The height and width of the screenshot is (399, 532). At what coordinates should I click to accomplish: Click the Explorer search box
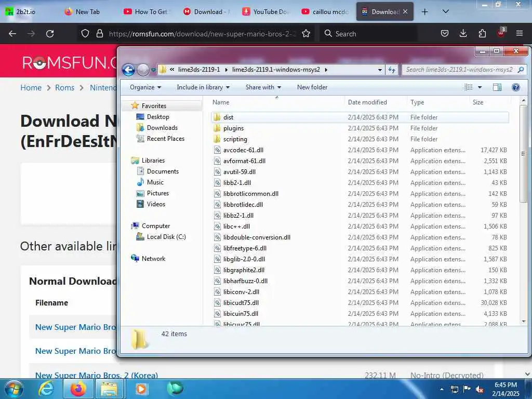click(464, 70)
